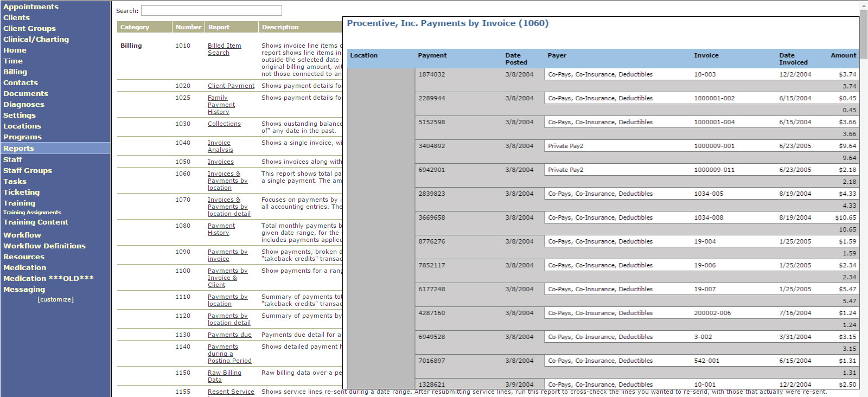Open Appointments in the sidebar

point(31,7)
